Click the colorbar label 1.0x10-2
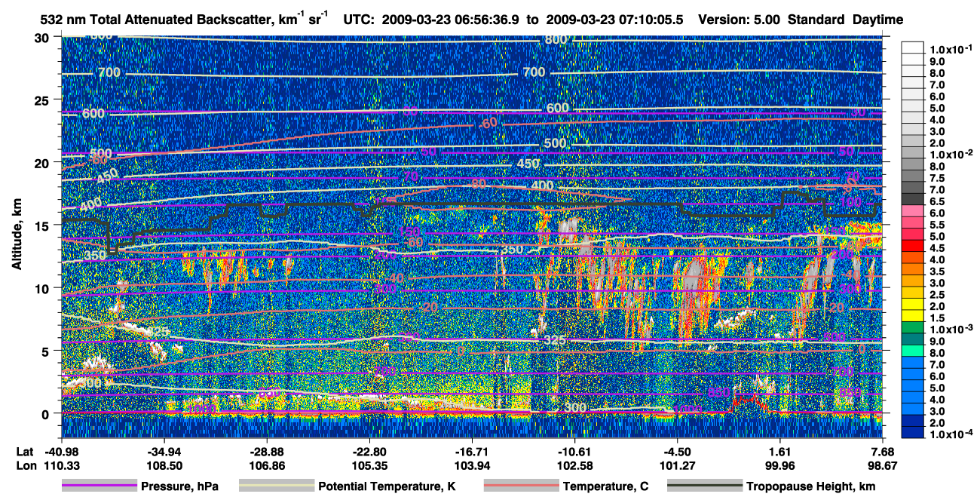 pyautogui.click(x=952, y=154)
